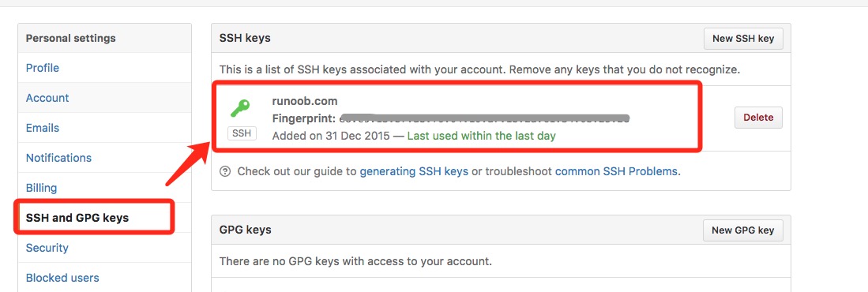Click the SSH badge under the key
Image resolution: width=868 pixels, height=292 pixels.
(x=242, y=133)
